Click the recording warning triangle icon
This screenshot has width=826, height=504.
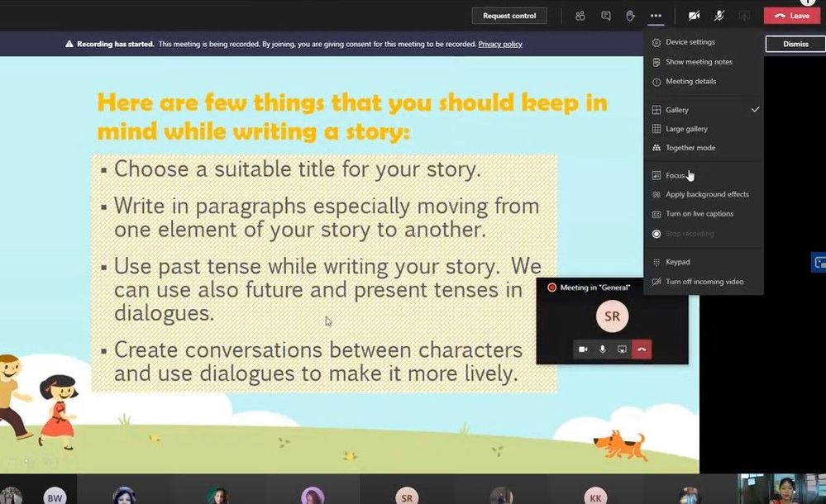click(x=69, y=45)
